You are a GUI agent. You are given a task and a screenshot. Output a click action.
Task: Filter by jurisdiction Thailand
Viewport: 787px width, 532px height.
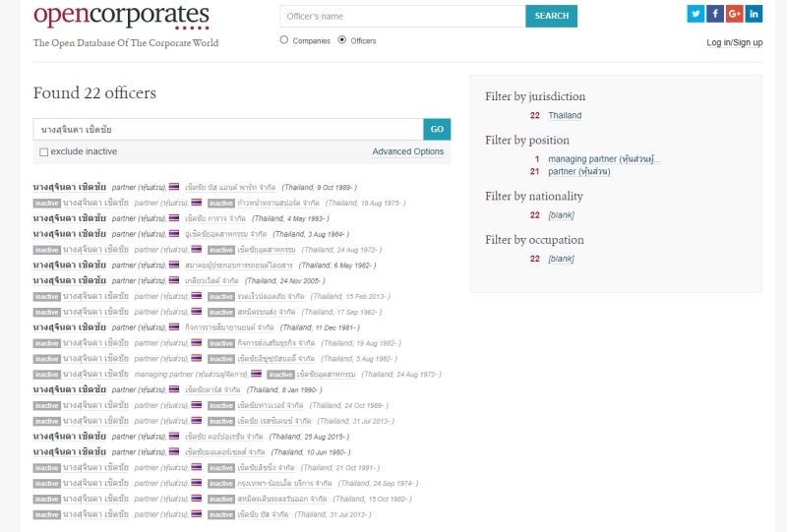tap(565, 115)
